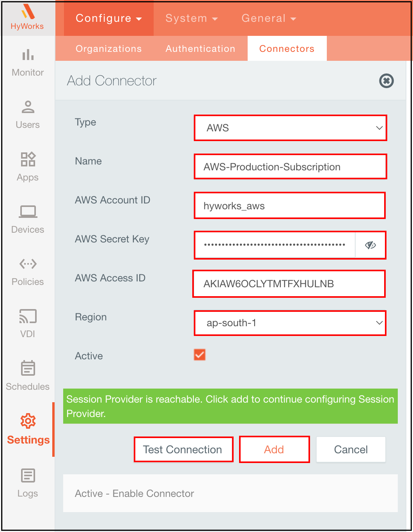Select Settings in the sidebar

click(28, 429)
